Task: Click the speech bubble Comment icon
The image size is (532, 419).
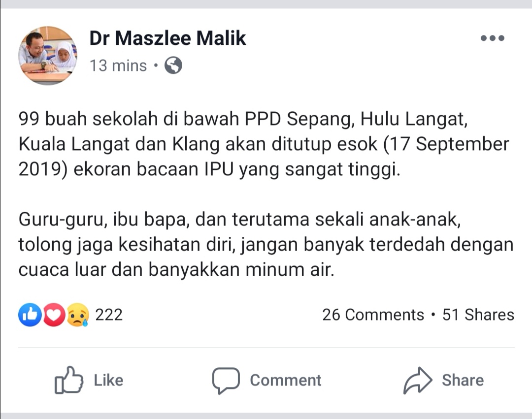Action: (x=226, y=381)
